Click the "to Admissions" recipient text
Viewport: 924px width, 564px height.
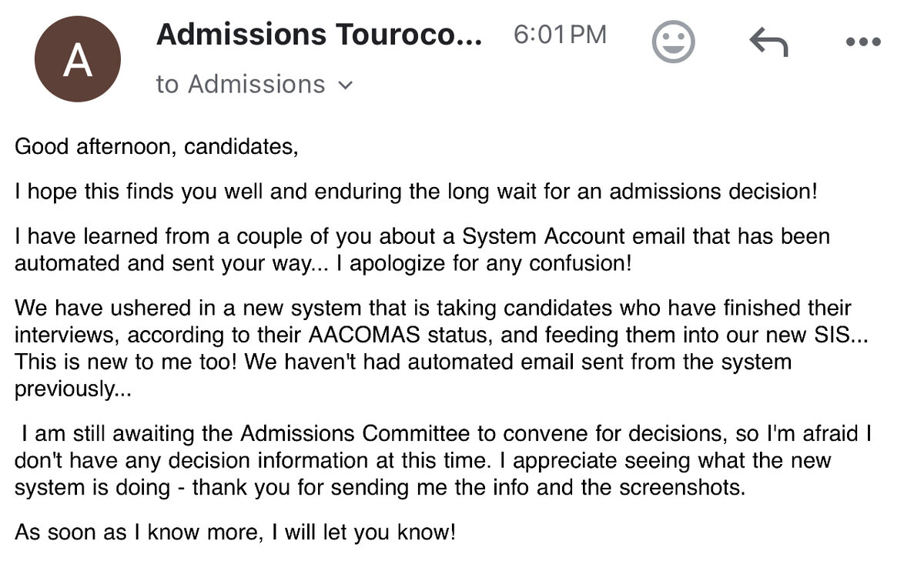[240, 84]
